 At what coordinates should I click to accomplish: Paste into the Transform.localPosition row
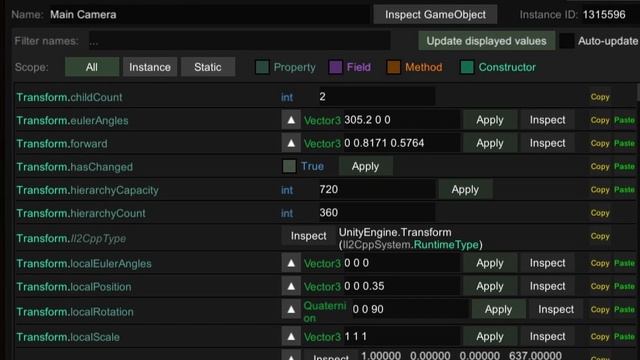(x=624, y=287)
